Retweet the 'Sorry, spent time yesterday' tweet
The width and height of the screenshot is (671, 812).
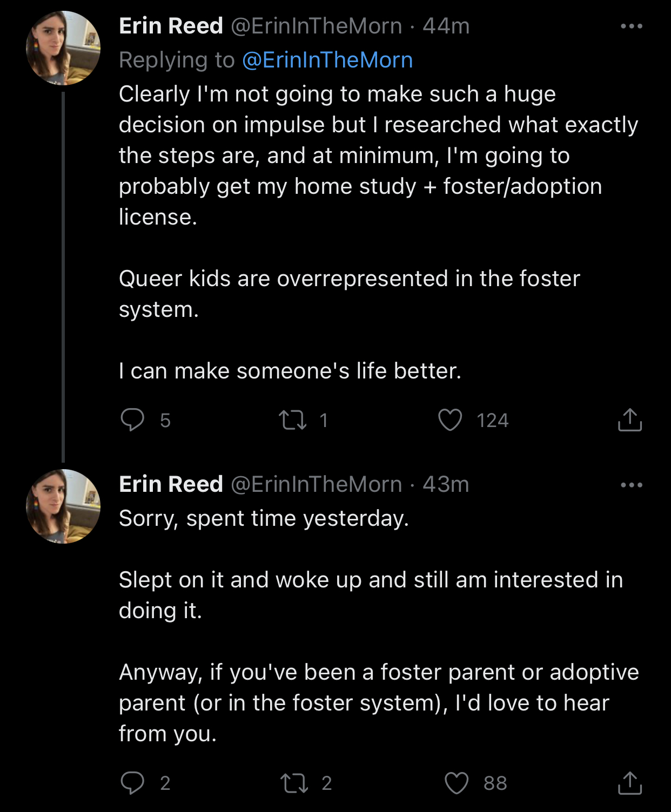pyautogui.click(x=294, y=783)
